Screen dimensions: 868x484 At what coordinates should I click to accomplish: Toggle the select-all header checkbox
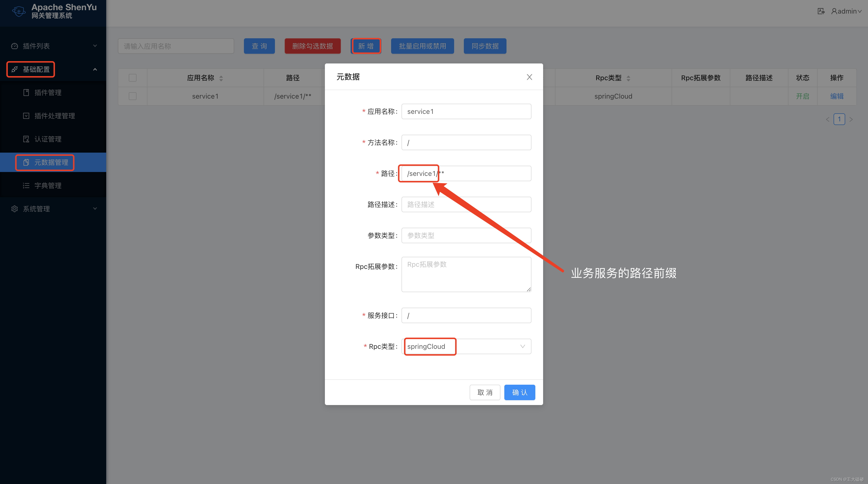[x=132, y=78]
